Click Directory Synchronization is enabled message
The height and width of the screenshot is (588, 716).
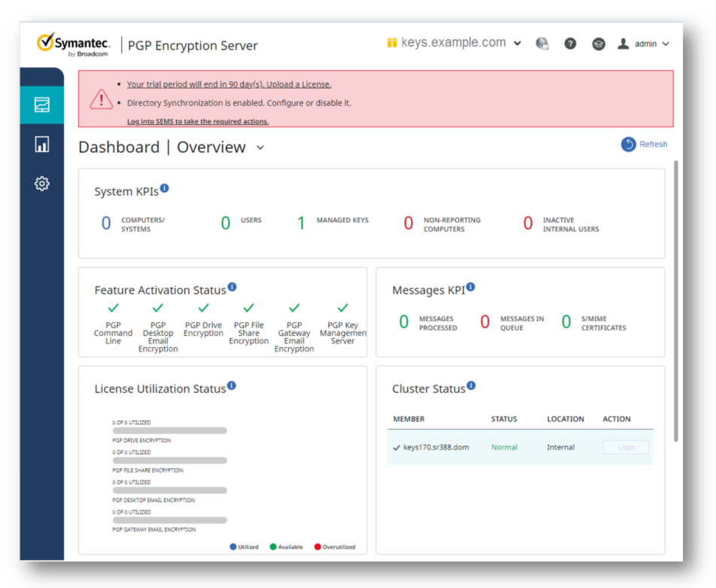[239, 103]
